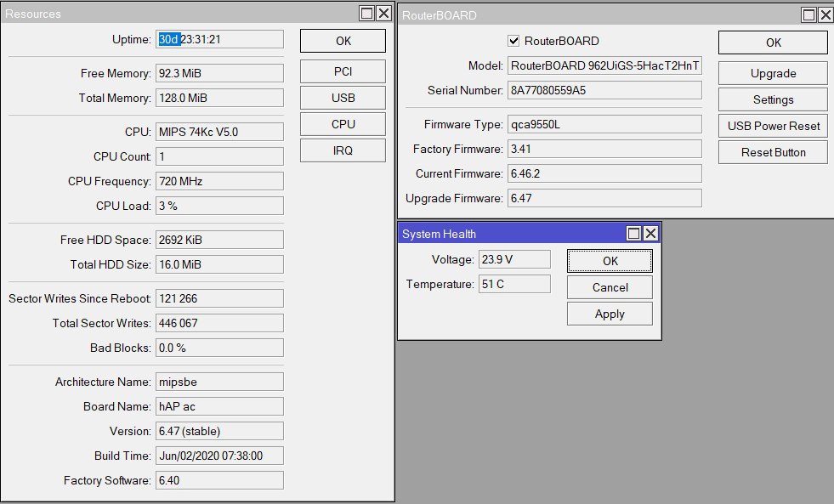Click the Board Name field hAP ac

pos(219,406)
